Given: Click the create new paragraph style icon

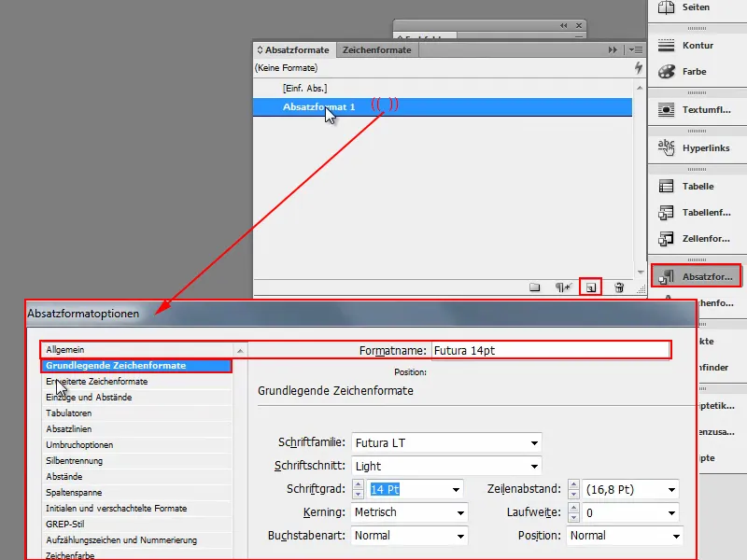Looking at the screenshot, I should coord(591,287).
